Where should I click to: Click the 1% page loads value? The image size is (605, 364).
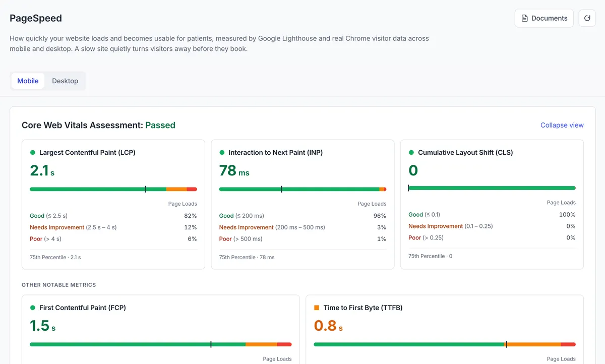382,239
